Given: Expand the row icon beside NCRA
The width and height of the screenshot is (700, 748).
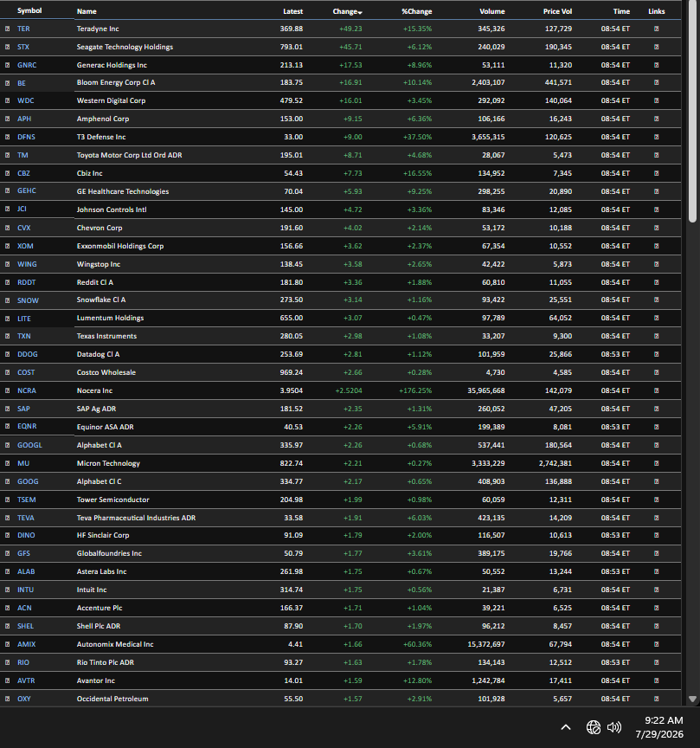Looking at the screenshot, I should click(x=7, y=390).
